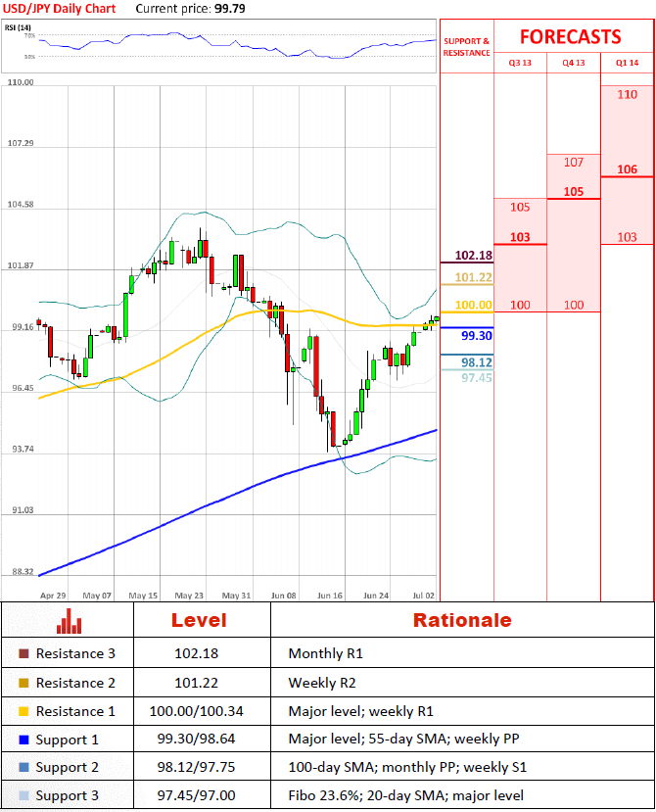Click the Jul 02 date axis label
Image resolution: width=656 pixels, height=812 pixels.
pyautogui.click(x=424, y=596)
